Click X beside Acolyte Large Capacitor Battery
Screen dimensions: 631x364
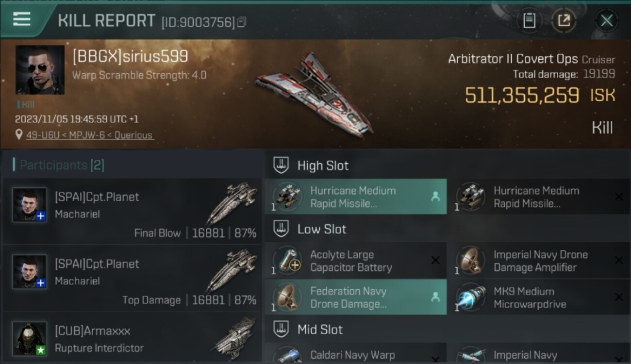[435, 261]
